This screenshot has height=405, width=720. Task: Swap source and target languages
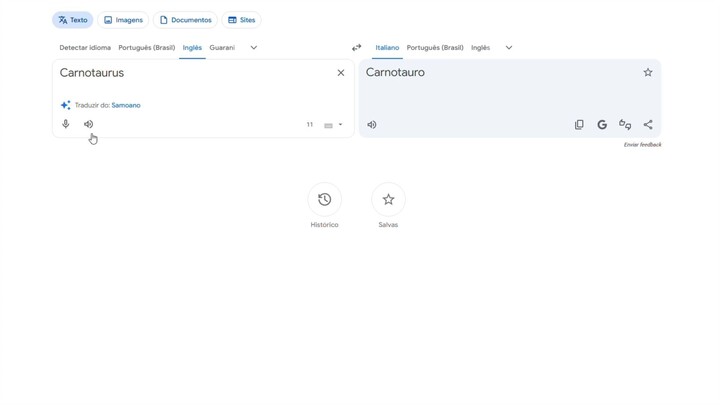coord(357,47)
